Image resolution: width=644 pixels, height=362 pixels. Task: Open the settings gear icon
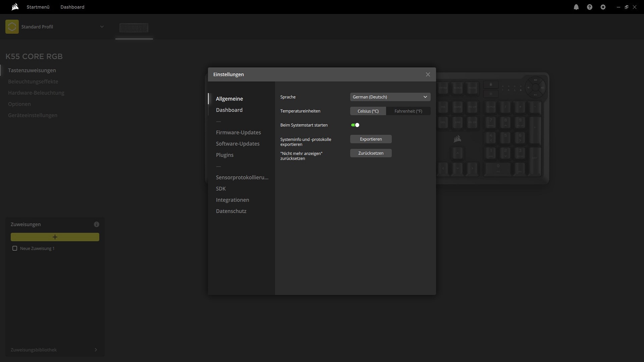(603, 7)
